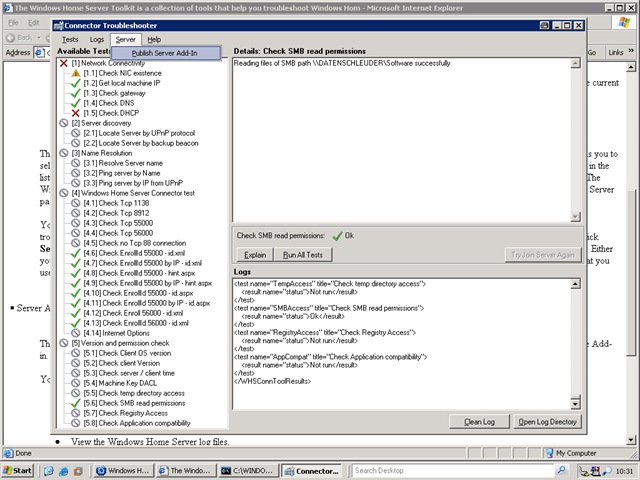Image resolution: width=640 pixels, height=480 pixels.
Task: Select Check EnrollId 55000 by IP - id.aspx
Action: click(147, 303)
